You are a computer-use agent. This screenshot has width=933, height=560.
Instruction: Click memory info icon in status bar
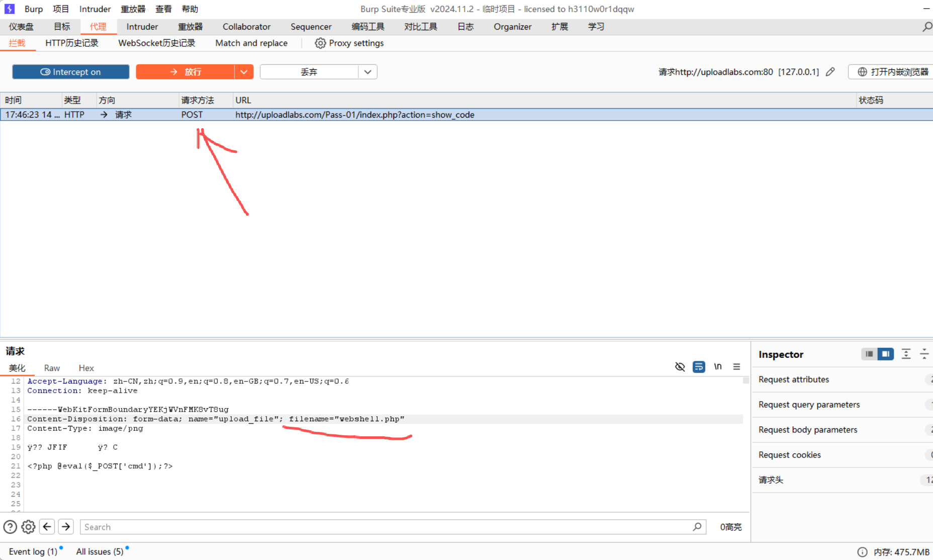click(862, 552)
